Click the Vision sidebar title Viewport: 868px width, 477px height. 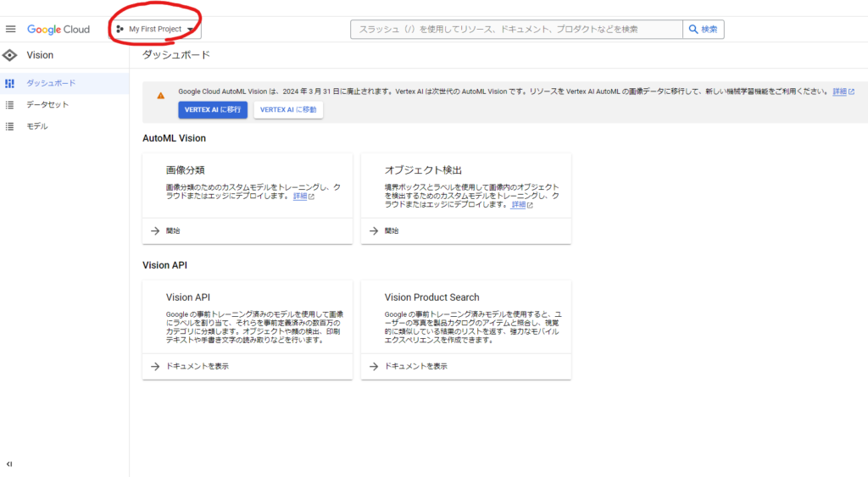[x=40, y=55]
